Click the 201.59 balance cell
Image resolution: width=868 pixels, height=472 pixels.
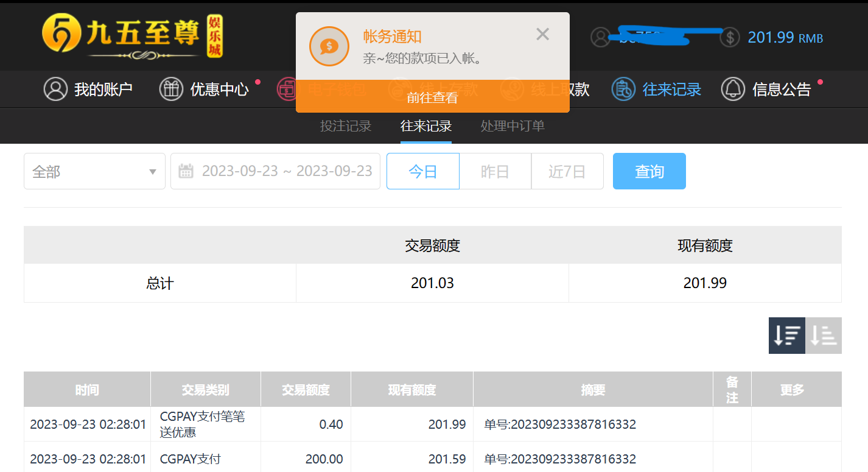pyautogui.click(x=412, y=459)
